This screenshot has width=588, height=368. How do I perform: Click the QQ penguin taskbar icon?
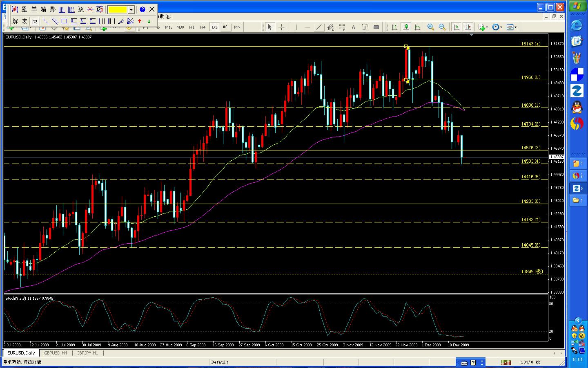(577, 107)
